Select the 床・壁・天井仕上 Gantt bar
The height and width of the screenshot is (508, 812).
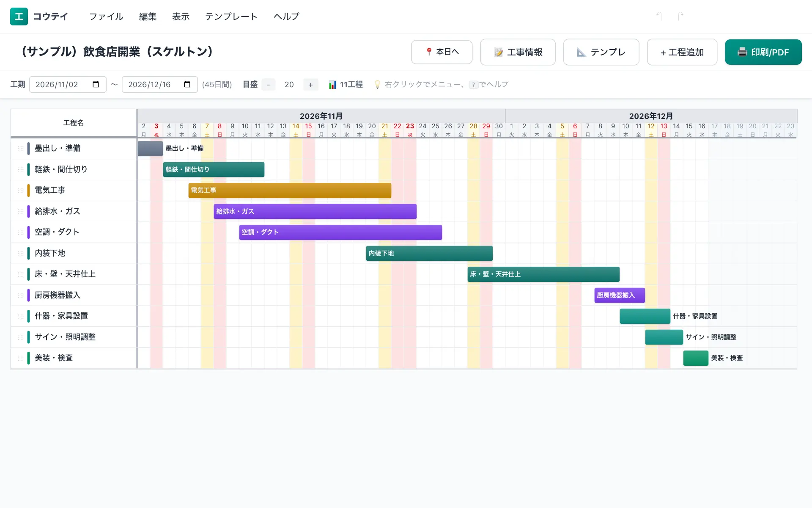point(543,274)
